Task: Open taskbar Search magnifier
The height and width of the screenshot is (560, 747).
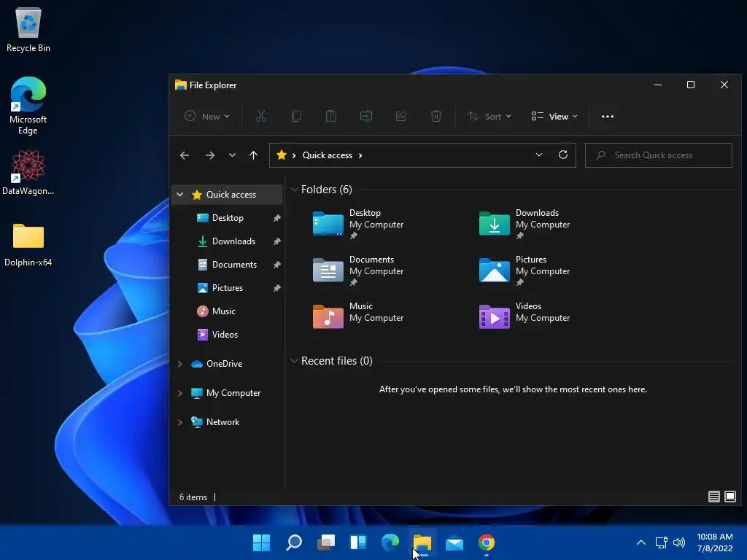Action: point(294,542)
